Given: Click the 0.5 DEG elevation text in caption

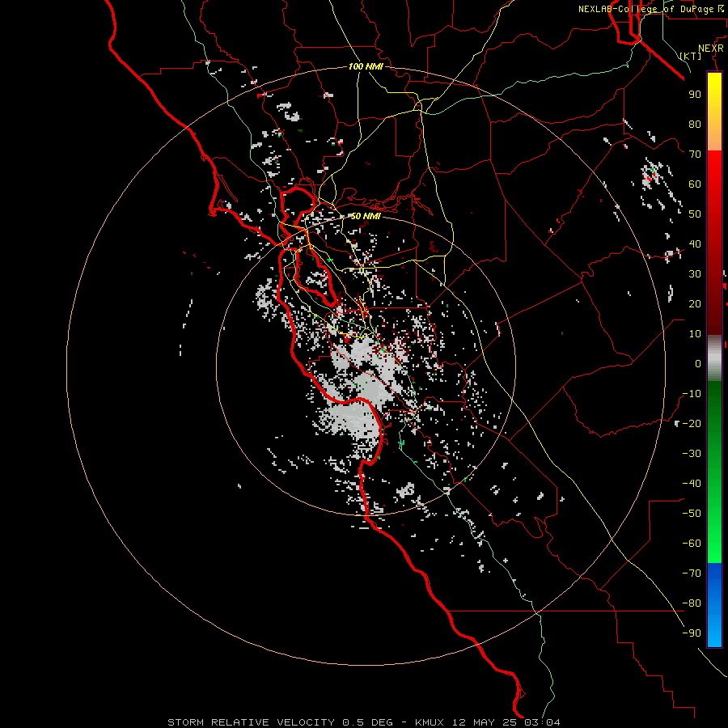Looking at the screenshot, I should 368,722.
